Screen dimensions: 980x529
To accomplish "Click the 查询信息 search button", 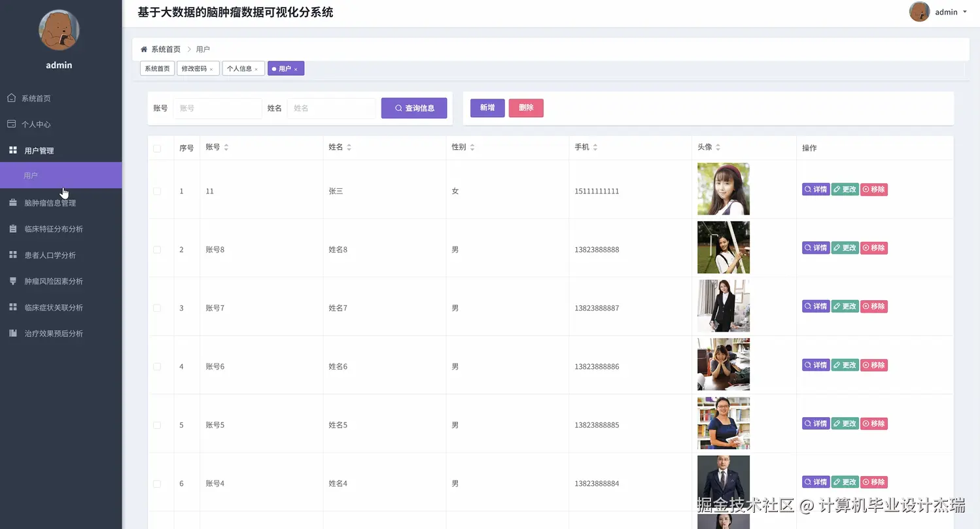I will (414, 108).
